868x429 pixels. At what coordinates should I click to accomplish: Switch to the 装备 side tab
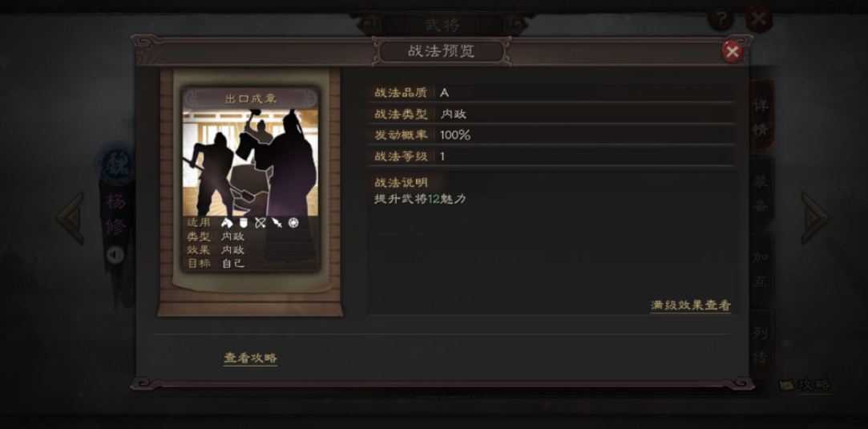761,192
